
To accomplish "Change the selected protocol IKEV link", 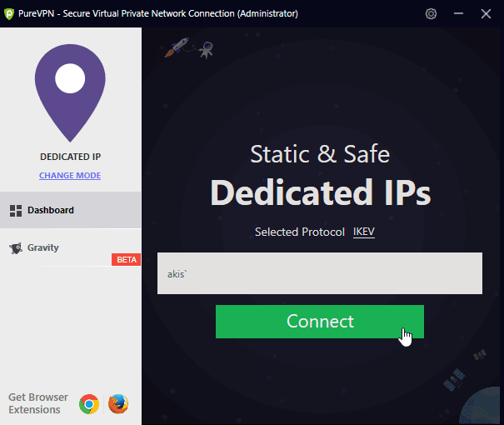I will click(x=364, y=232).
